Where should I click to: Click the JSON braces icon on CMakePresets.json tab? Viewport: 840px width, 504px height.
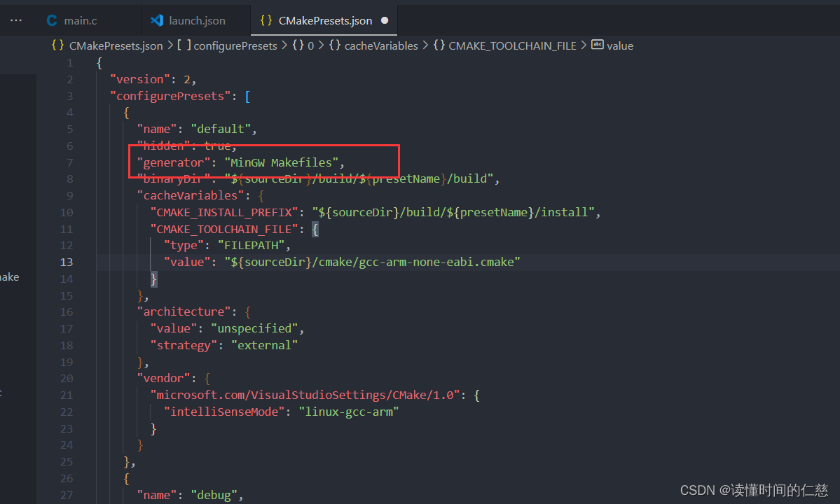click(x=266, y=20)
